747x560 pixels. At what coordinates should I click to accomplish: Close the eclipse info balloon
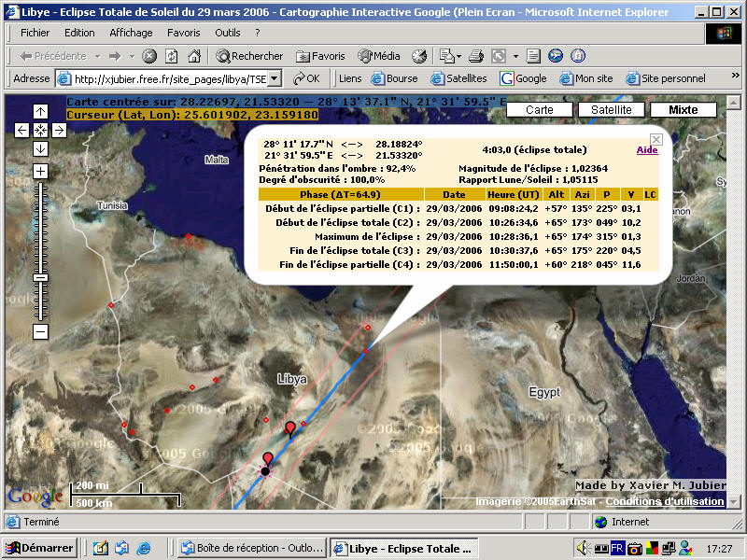pos(656,139)
